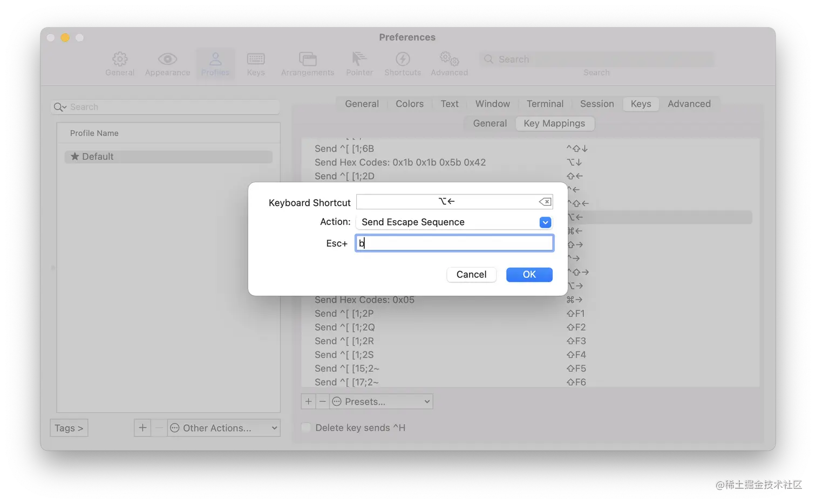
Task: Click the profile search magnifier icon
Action: point(59,107)
